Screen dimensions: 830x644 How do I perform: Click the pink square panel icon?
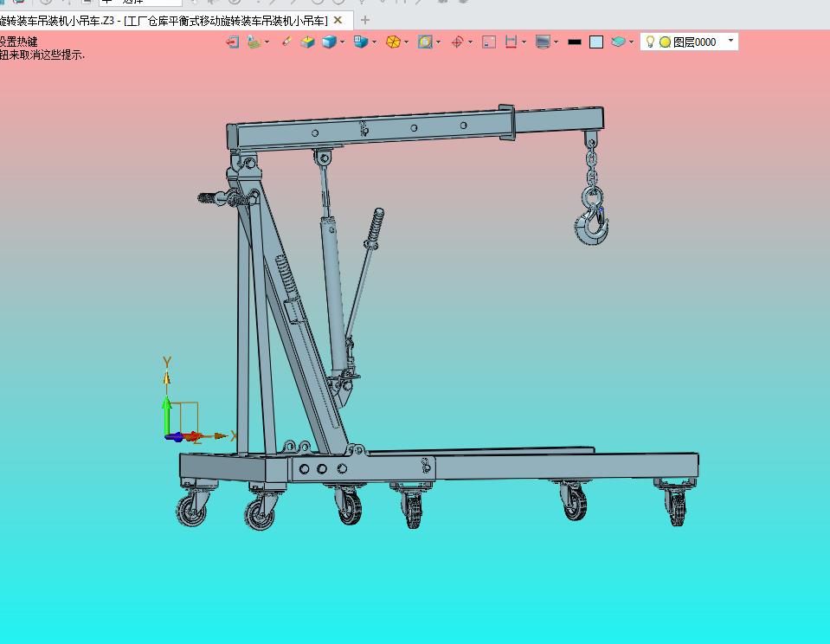tap(489, 42)
